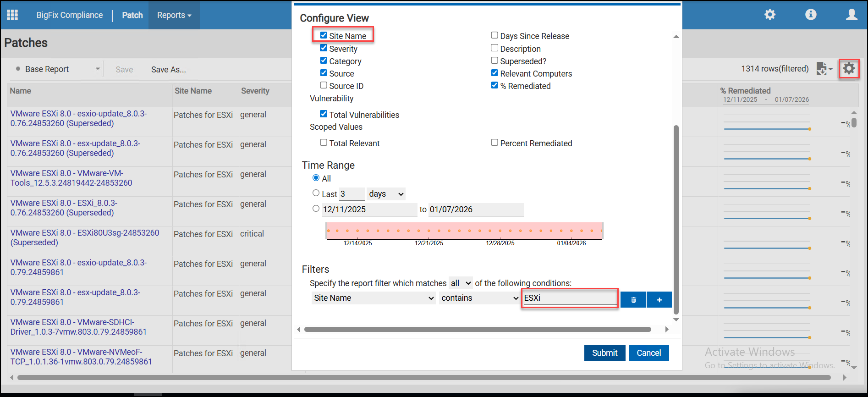Click the export report icon
868x397 pixels.
tap(824, 69)
